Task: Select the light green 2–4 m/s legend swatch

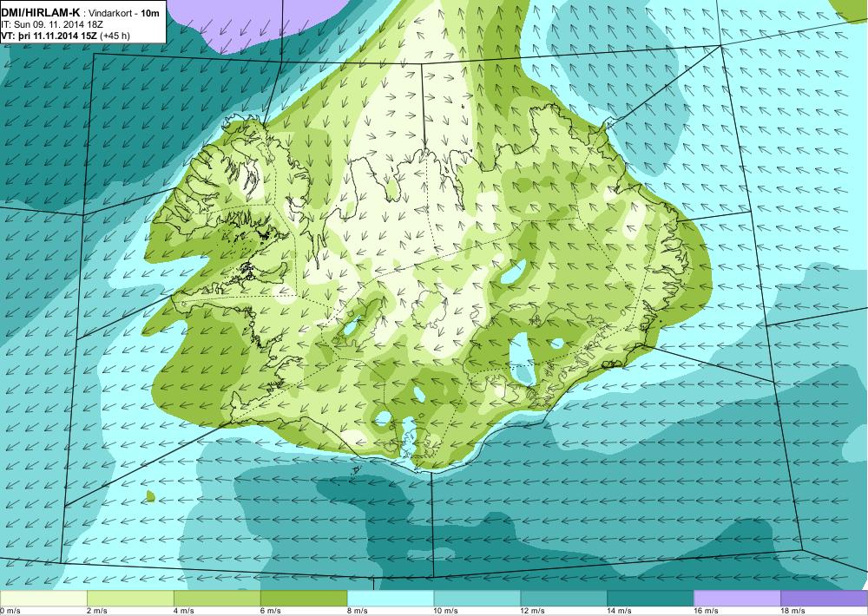Action: coord(130,599)
